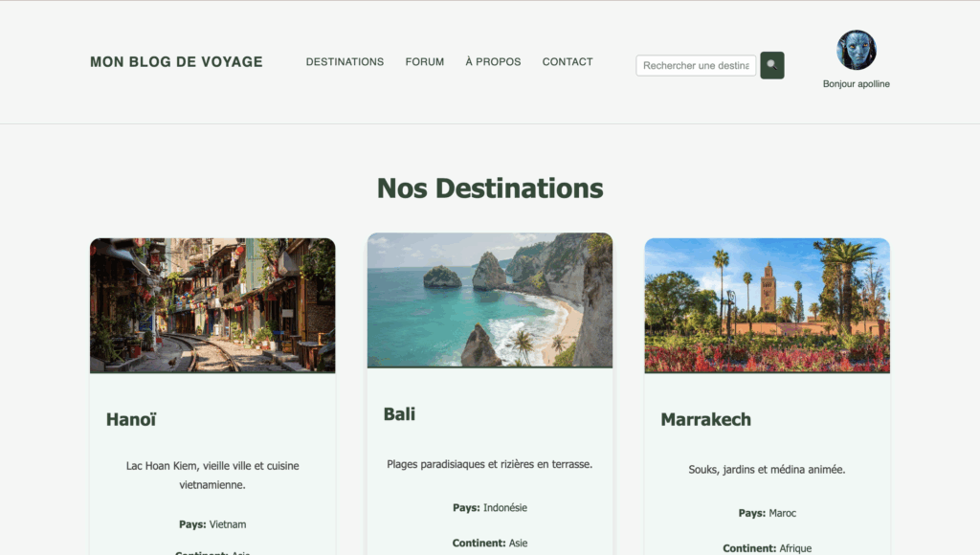The width and height of the screenshot is (980, 555).
Task: Click the Mon Blog de Voyage logo
Action: 176,62
